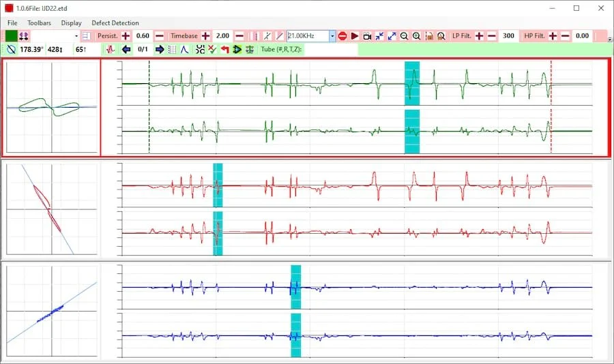The width and height of the screenshot is (614, 364).
Task: Select the green channel Lissajous plot
Action: [x=52, y=107]
